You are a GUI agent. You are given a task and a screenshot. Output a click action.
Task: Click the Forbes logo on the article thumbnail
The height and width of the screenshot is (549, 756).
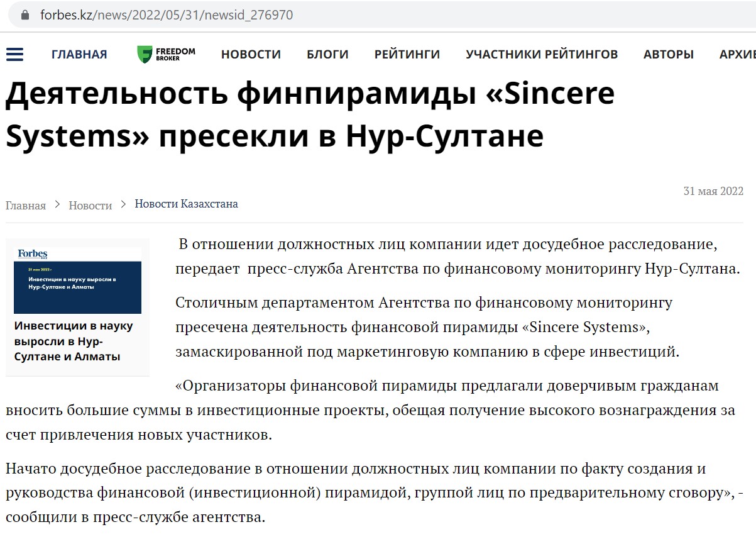tap(33, 254)
